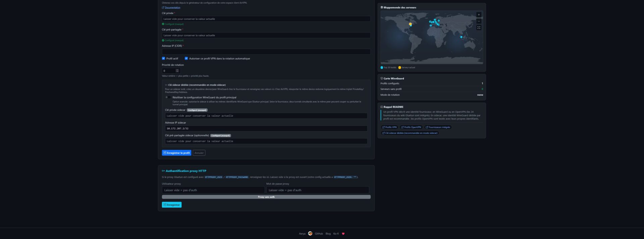Click green check icon under Clé privée

163,24
